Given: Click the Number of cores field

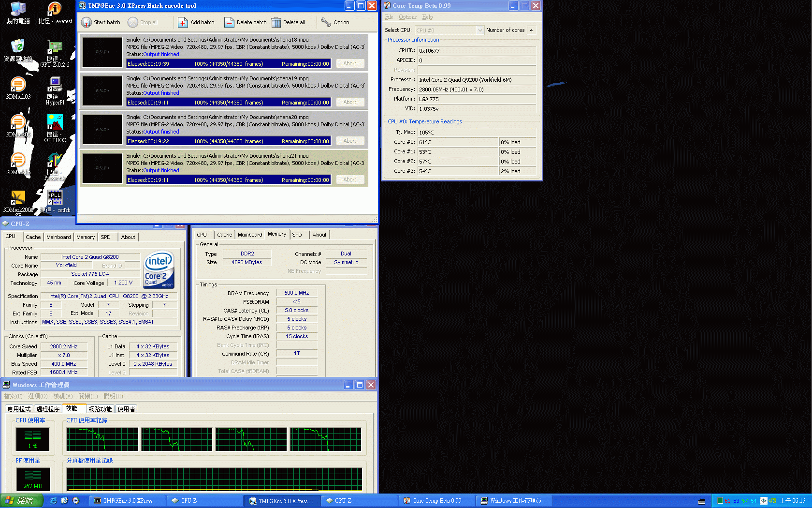Looking at the screenshot, I should (531, 30).
